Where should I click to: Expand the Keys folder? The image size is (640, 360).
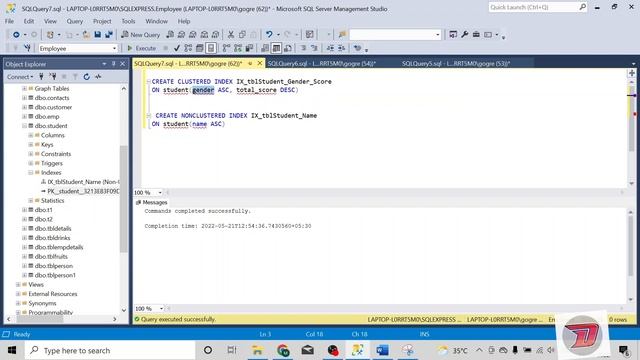(x=31, y=144)
